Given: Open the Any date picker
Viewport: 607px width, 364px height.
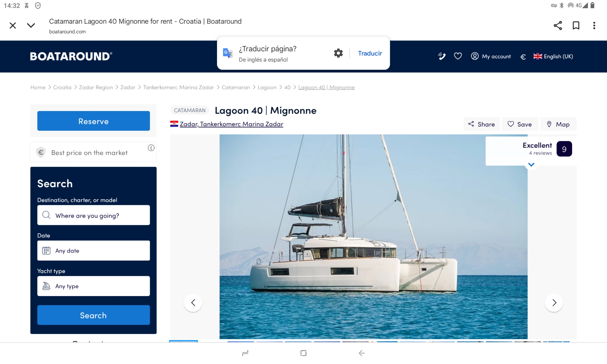Looking at the screenshot, I should tap(93, 250).
